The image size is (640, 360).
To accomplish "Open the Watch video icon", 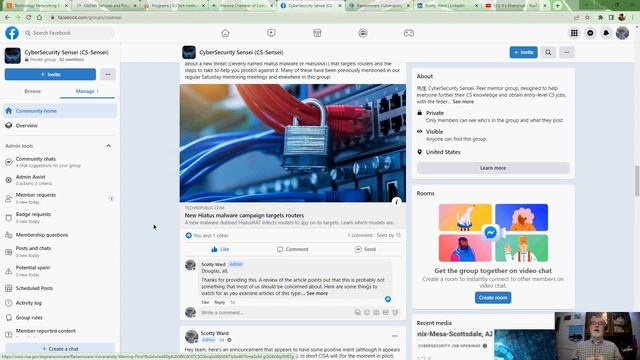I will (x=271, y=33).
